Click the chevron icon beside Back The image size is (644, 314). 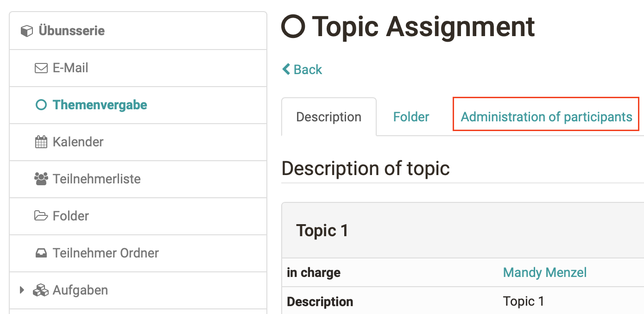pyautogui.click(x=285, y=69)
